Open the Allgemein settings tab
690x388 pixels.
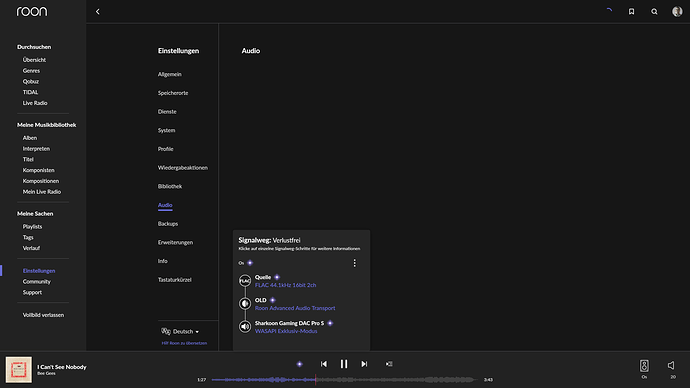click(x=169, y=74)
